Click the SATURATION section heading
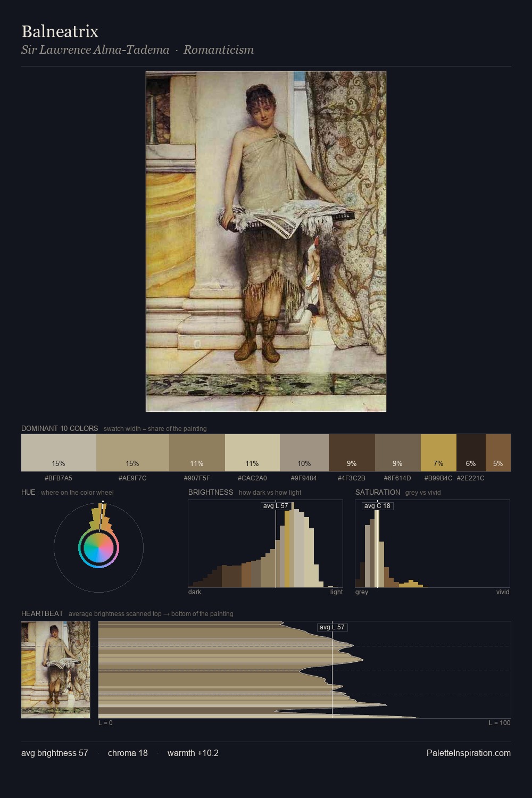This screenshot has width=532, height=798. (x=378, y=492)
